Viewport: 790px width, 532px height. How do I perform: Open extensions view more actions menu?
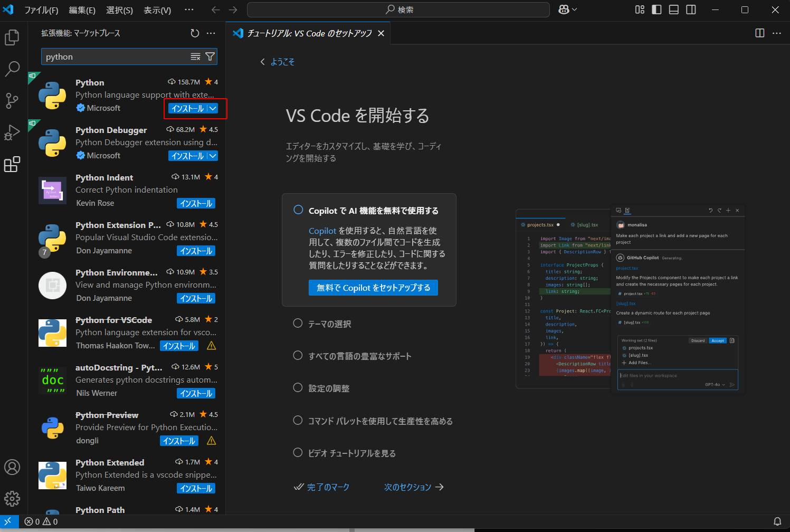(x=211, y=33)
